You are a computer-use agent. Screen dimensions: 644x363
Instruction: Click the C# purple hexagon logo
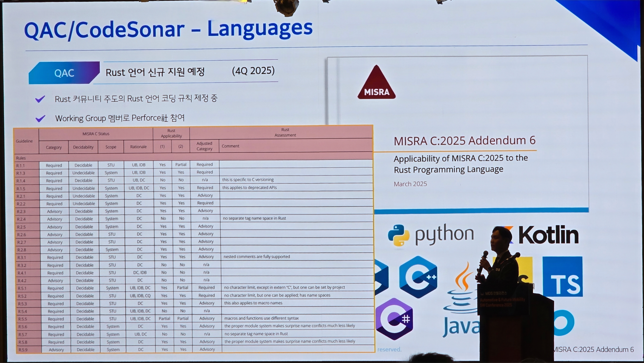(x=394, y=319)
